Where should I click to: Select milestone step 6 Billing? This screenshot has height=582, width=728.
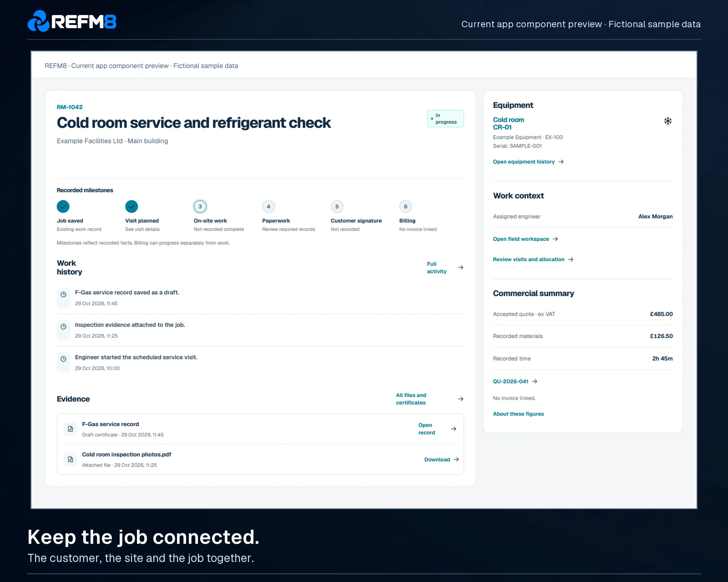406,206
